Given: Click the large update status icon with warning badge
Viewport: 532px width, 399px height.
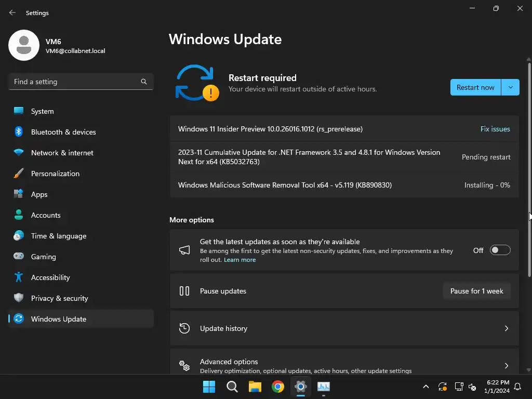Looking at the screenshot, I should tap(197, 83).
